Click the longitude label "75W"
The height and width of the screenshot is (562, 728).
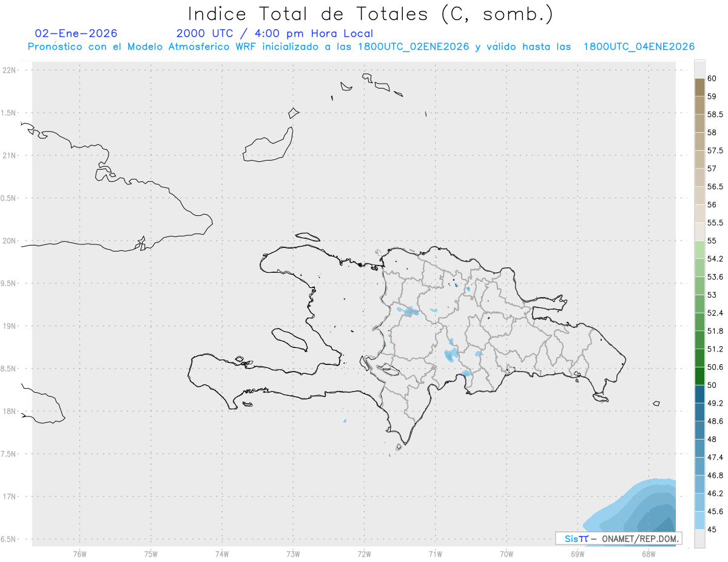click(x=151, y=554)
